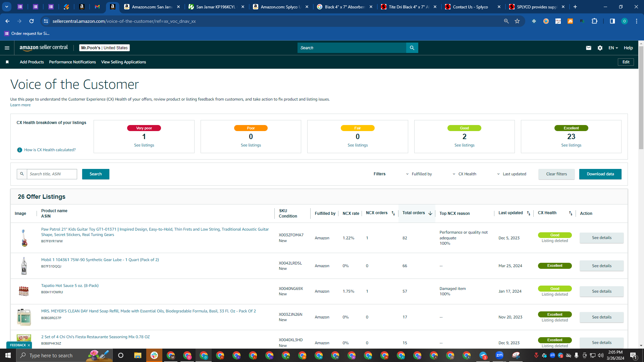Click the Clear filters button
The height and width of the screenshot is (362, 644).
556,174
